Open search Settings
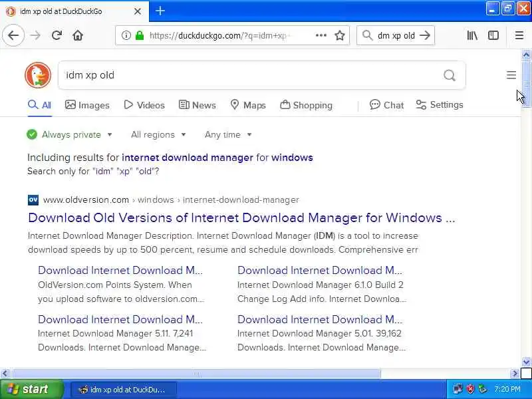 [440, 105]
